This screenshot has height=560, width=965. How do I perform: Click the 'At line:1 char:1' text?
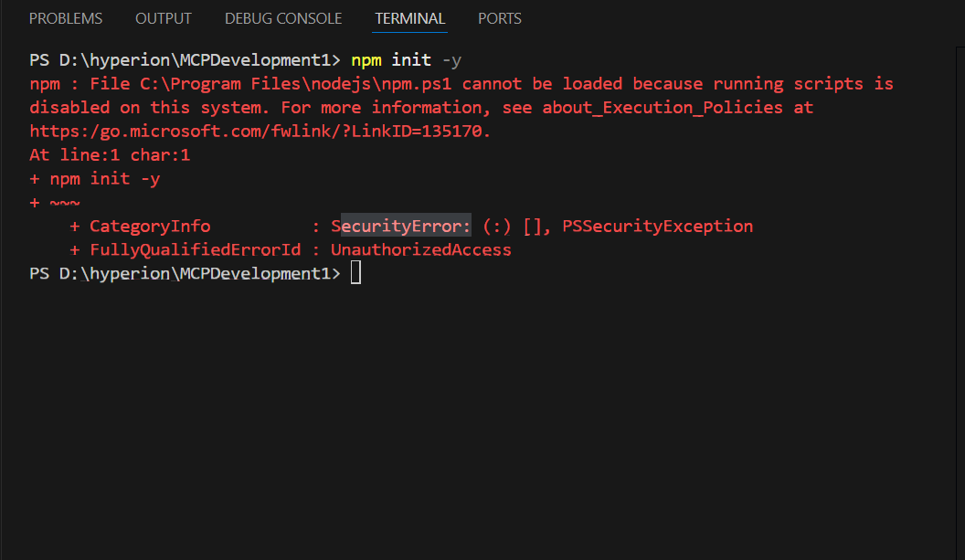coord(110,155)
